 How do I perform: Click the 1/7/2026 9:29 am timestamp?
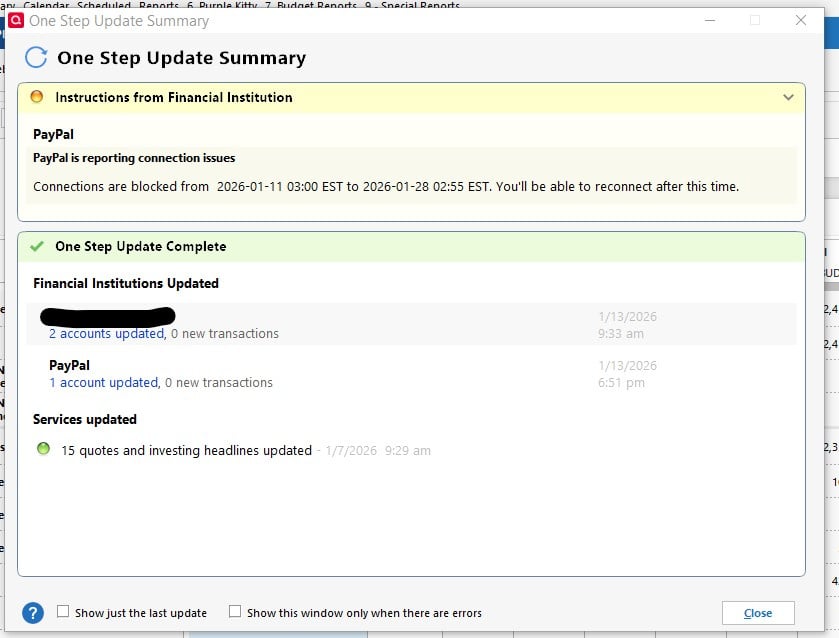pyautogui.click(x=378, y=451)
